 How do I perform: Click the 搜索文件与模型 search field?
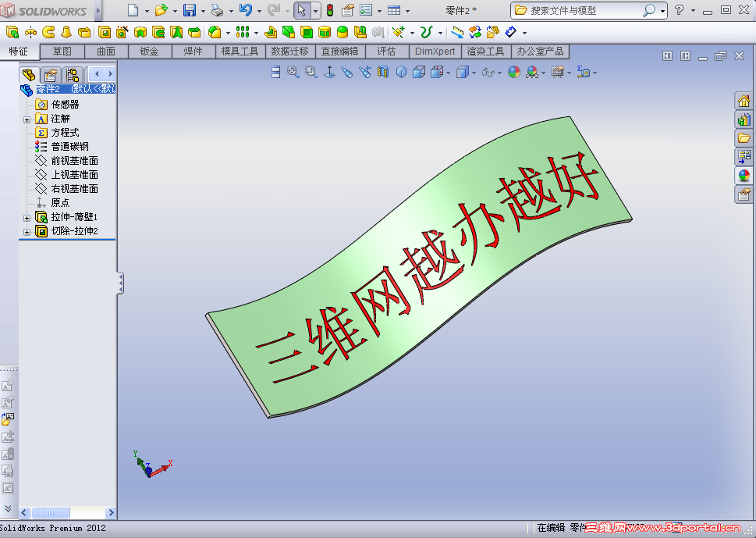coord(579,10)
